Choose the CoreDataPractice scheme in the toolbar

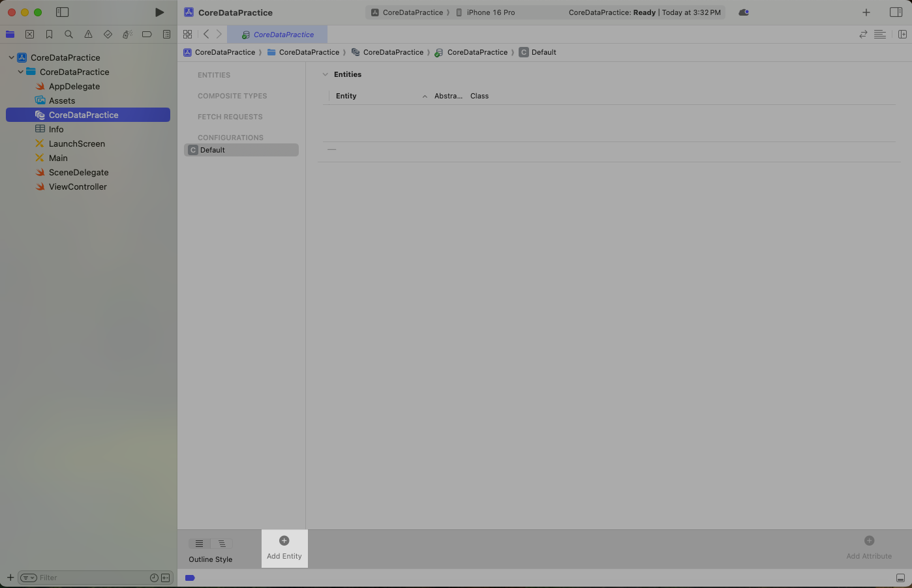coord(407,12)
